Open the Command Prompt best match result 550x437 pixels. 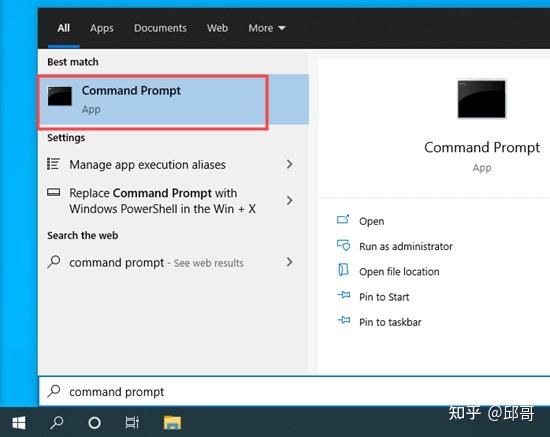coord(173,100)
